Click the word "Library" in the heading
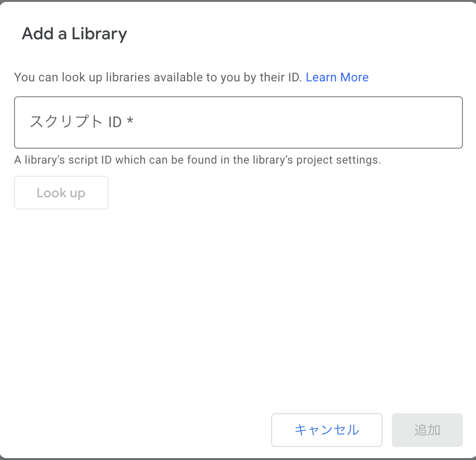Screen dimensions: 476x460 tap(99, 34)
